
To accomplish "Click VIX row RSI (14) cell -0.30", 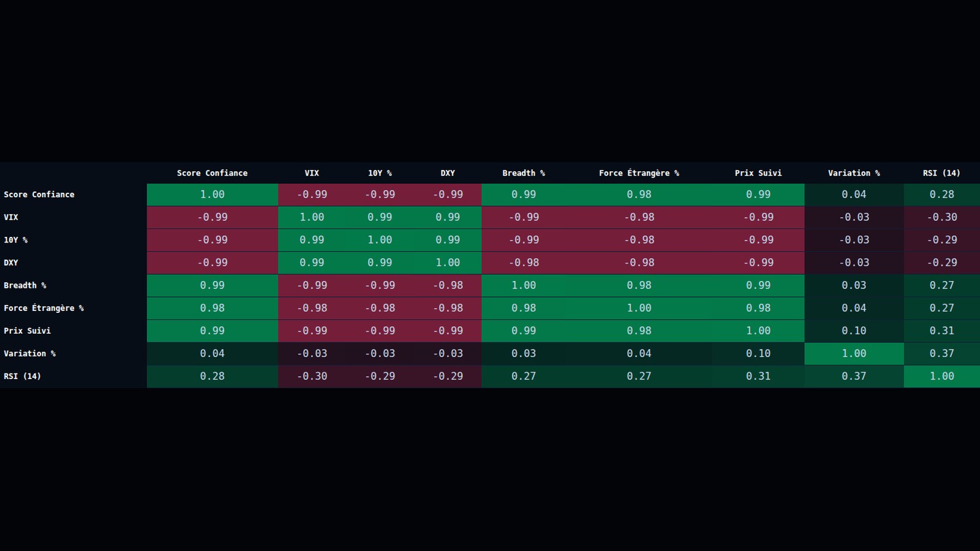I will (x=942, y=217).
